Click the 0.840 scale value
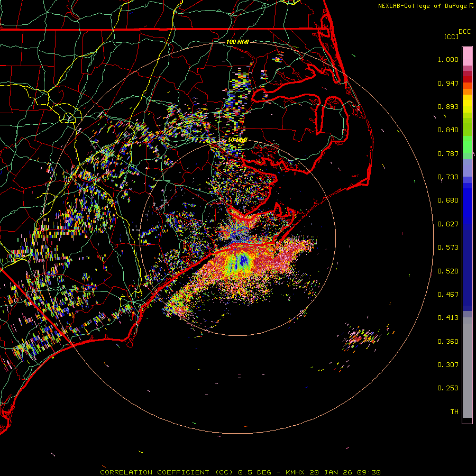 click(448, 130)
